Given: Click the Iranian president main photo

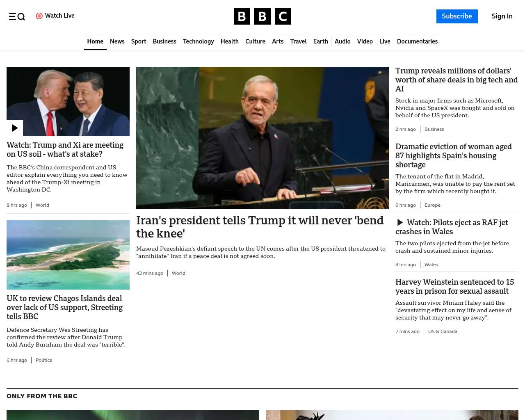Looking at the screenshot, I should click(x=262, y=138).
